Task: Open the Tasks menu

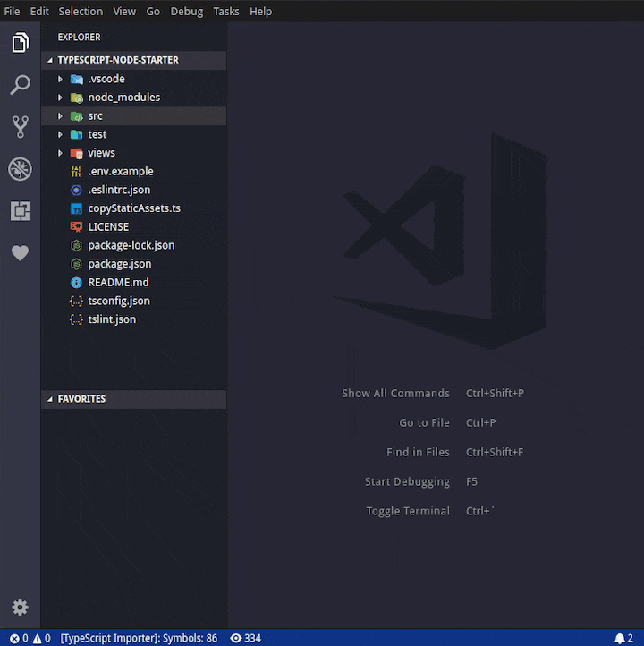Action: coord(226,12)
